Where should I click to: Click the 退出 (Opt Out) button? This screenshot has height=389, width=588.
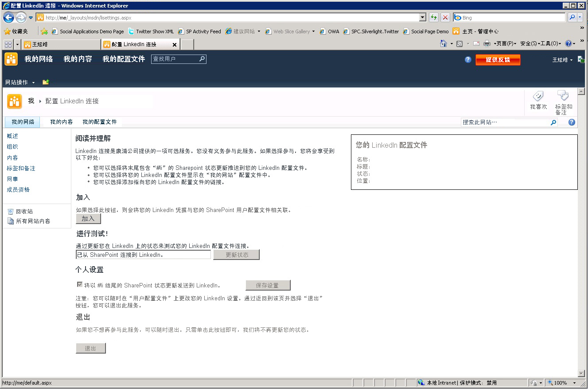point(90,348)
